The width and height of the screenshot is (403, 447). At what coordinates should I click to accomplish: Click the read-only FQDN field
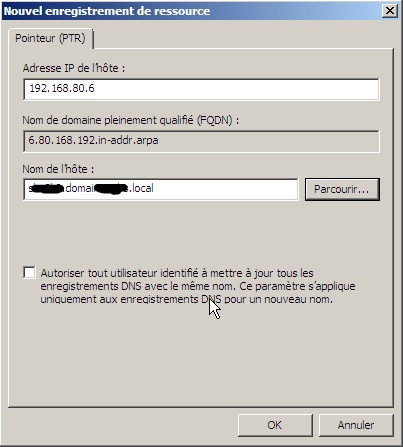tap(201, 141)
